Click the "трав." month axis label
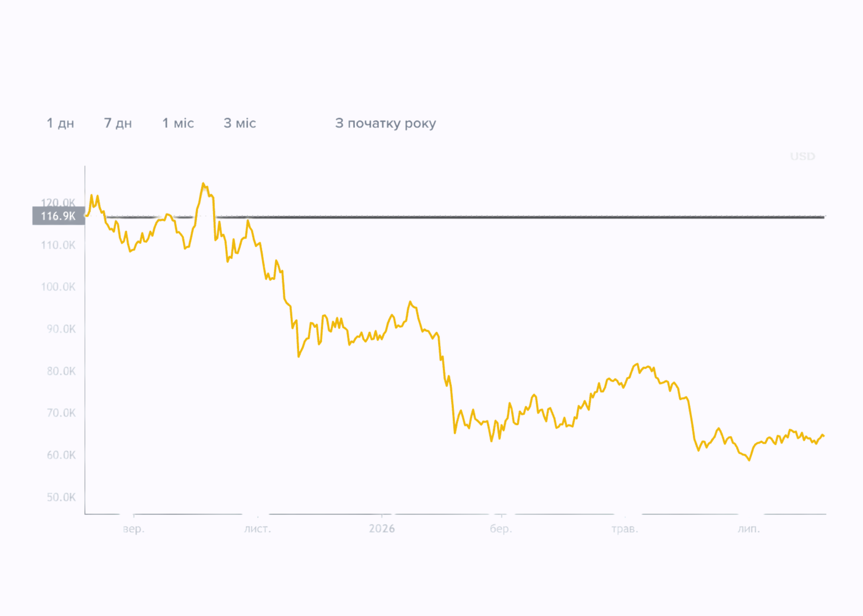The width and height of the screenshot is (863, 616). (625, 529)
